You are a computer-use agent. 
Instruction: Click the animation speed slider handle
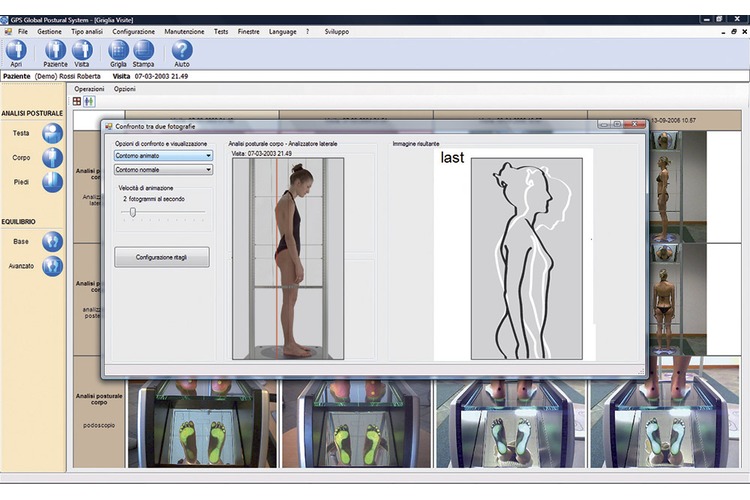tap(133, 212)
